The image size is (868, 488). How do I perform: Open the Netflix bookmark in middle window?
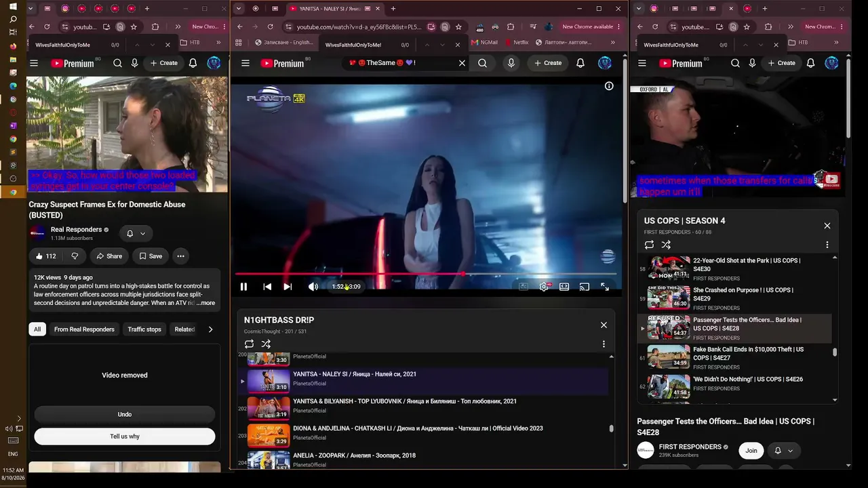tap(516, 42)
